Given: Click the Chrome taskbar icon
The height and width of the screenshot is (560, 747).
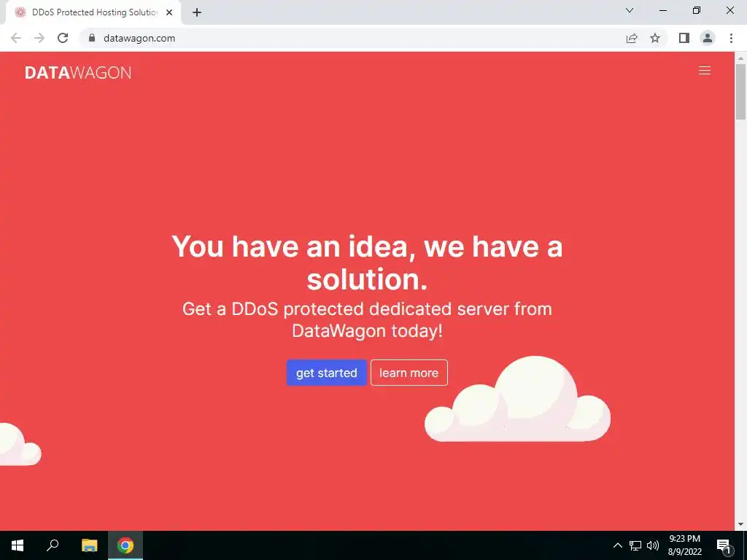Looking at the screenshot, I should click(x=125, y=545).
